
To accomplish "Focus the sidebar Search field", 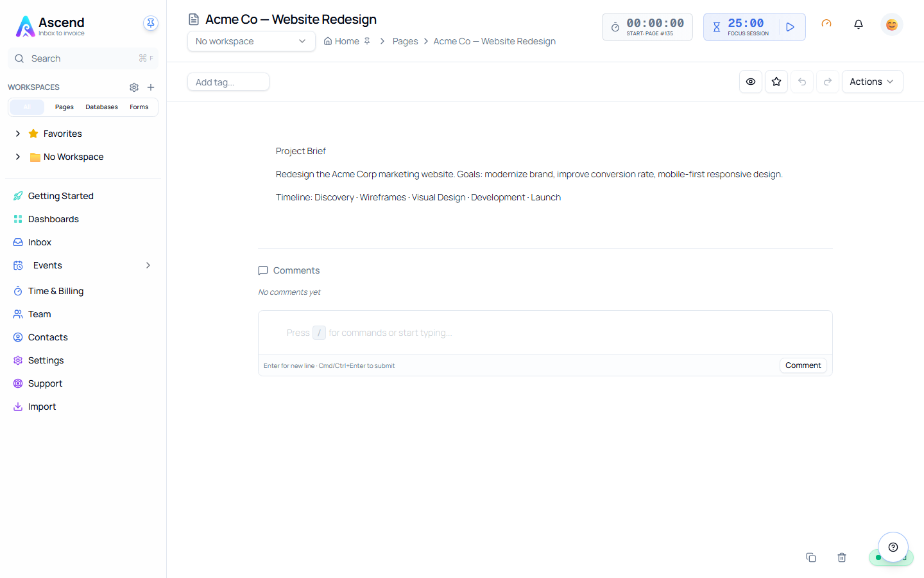I will pyautogui.click(x=83, y=58).
